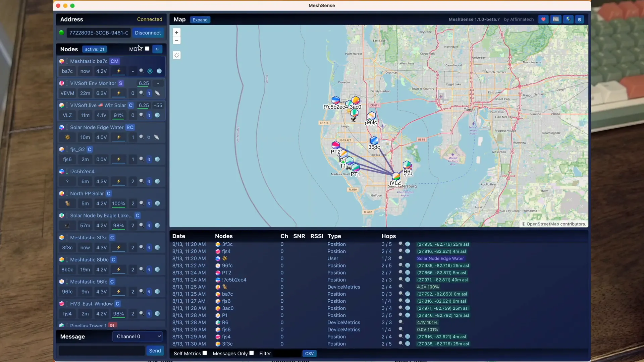Screen dimensions: 644x362
Task: Select fjs_G2 node name
Action: pos(77,149)
